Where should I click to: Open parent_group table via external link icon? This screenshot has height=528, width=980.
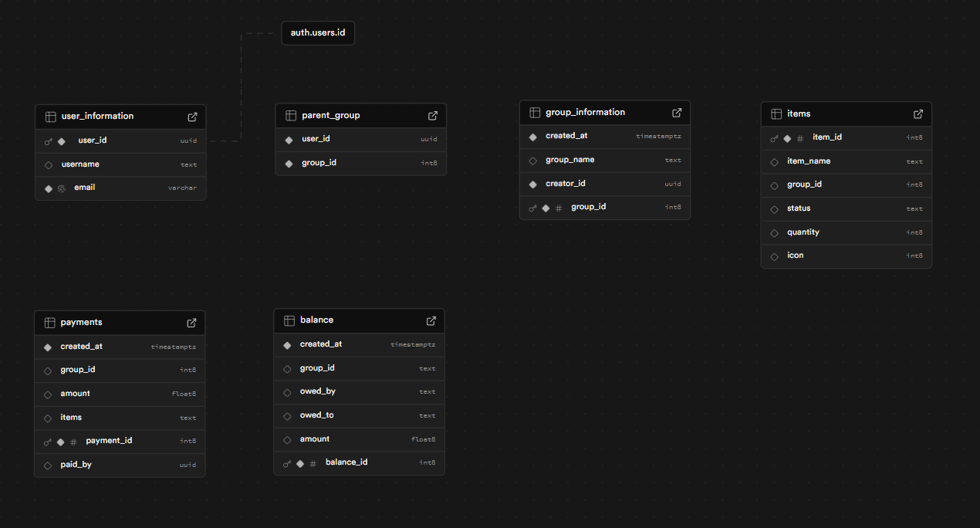[x=433, y=116]
